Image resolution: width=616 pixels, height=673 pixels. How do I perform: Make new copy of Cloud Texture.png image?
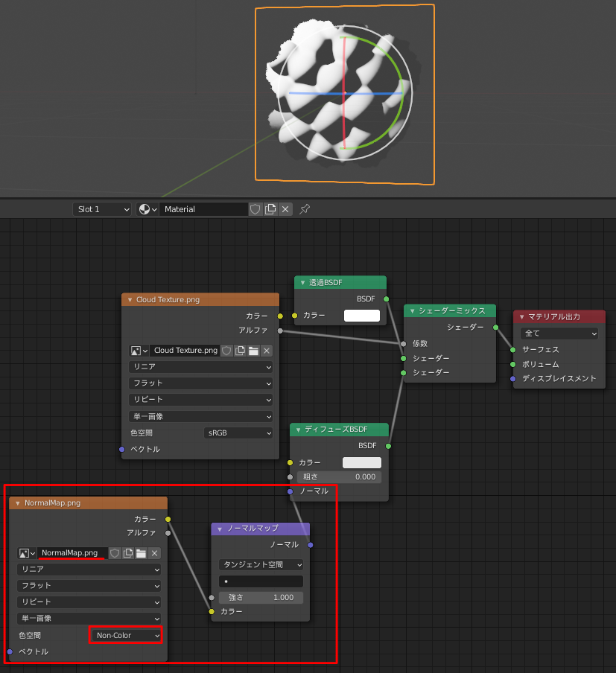(x=240, y=351)
